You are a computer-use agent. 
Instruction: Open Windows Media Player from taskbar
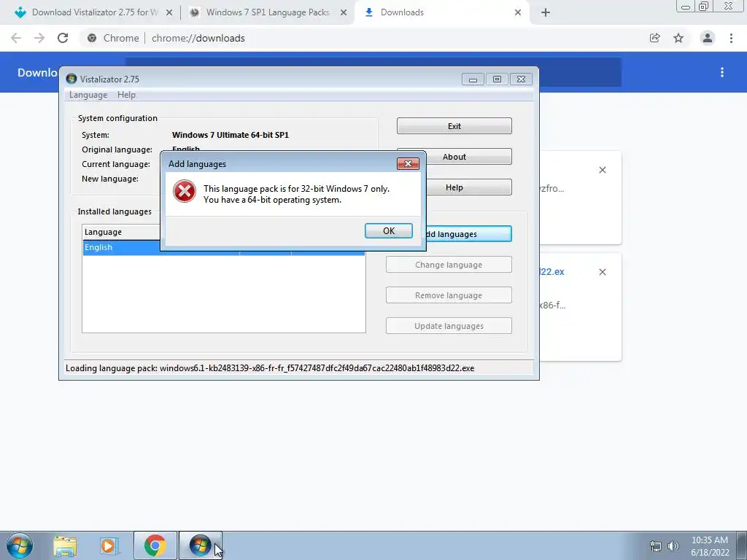pyautogui.click(x=109, y=546)
